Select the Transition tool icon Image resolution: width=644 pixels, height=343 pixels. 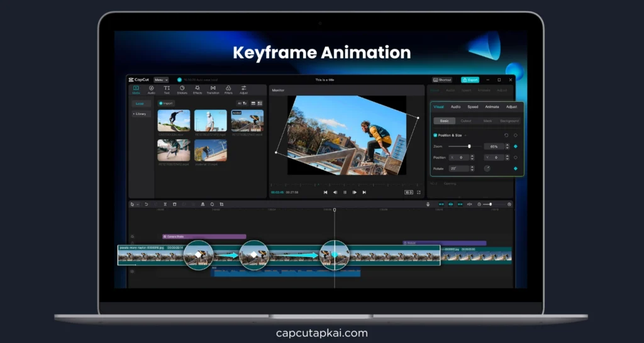(x=213, y=89)
